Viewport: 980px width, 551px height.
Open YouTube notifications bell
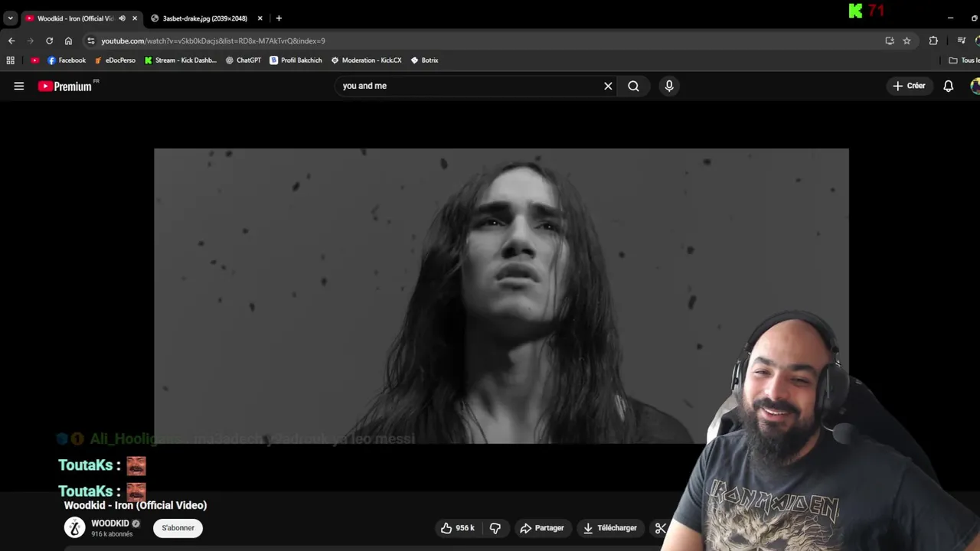[948, 86]
